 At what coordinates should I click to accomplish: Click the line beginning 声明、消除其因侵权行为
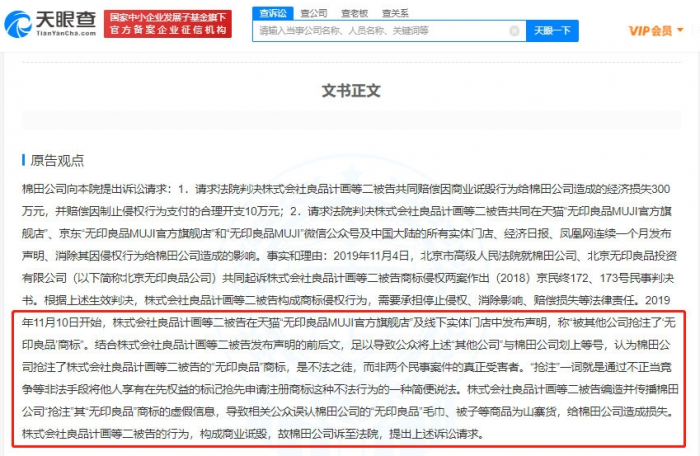tap(350, 256)
